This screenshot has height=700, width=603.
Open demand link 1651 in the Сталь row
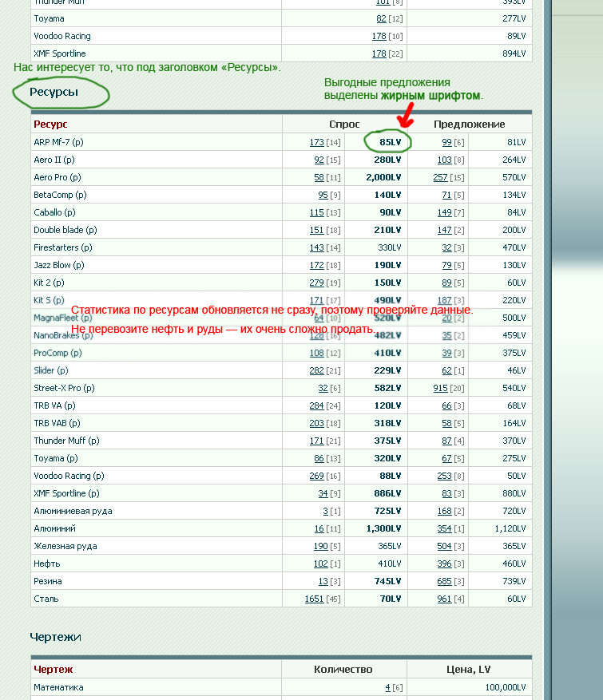314,599
